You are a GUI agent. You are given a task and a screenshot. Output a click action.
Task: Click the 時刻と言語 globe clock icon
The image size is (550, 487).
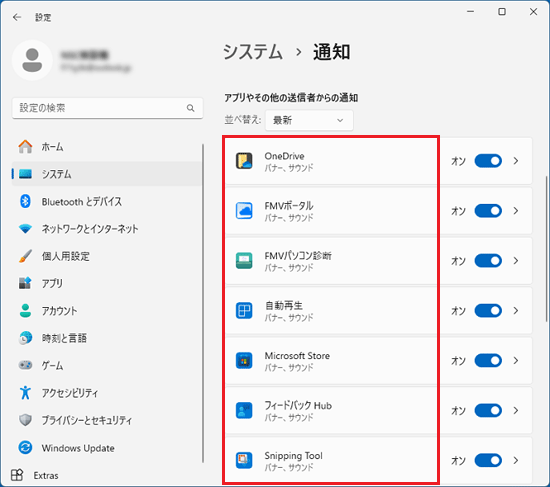pos(25,338)
